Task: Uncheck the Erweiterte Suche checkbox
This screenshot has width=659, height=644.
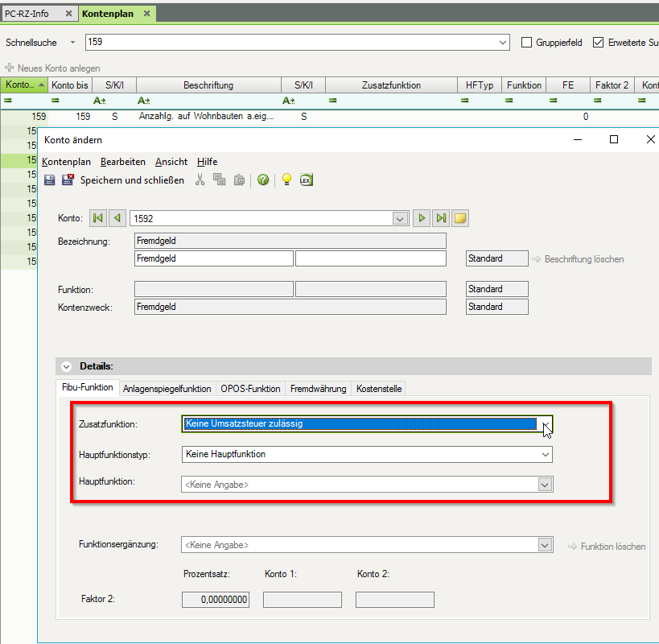Action: 598,43
